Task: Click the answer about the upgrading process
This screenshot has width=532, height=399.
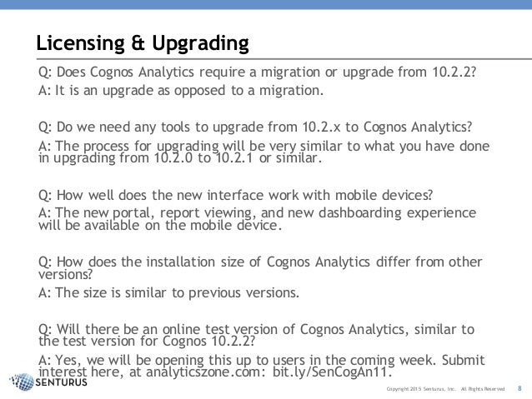Action: 264,152
